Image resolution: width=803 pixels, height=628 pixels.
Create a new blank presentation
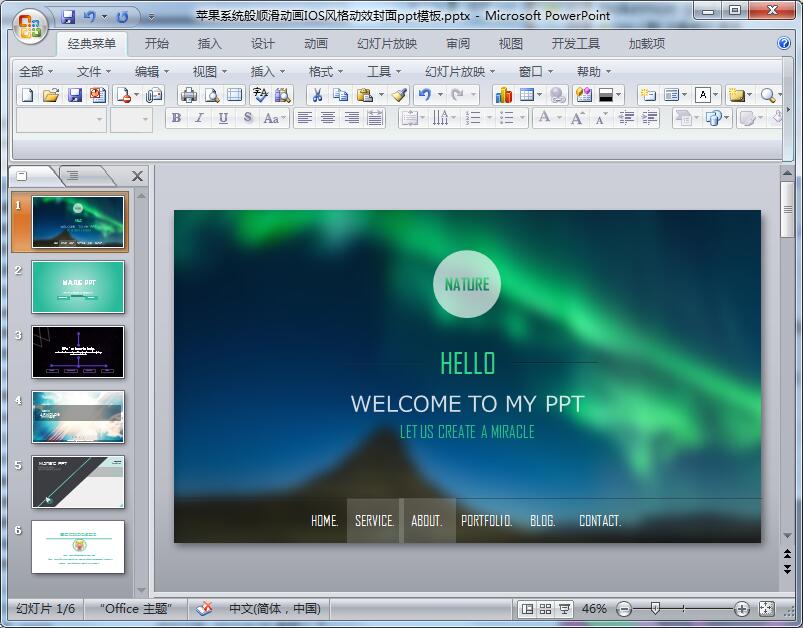28,95
